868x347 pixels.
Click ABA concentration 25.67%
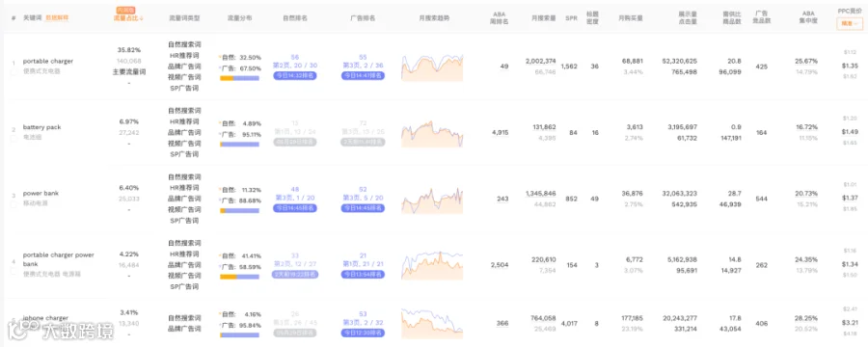coord(806,61)
